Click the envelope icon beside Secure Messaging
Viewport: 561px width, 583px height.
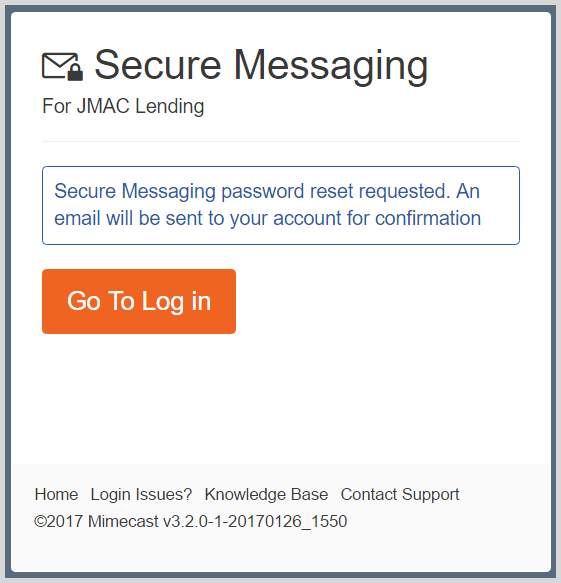point(62,67)
